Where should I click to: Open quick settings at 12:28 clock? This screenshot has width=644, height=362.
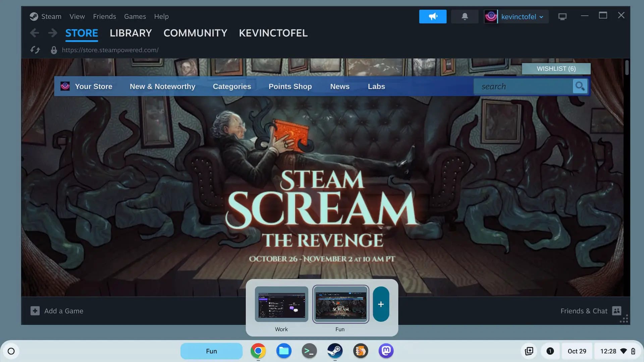(618, 351)
